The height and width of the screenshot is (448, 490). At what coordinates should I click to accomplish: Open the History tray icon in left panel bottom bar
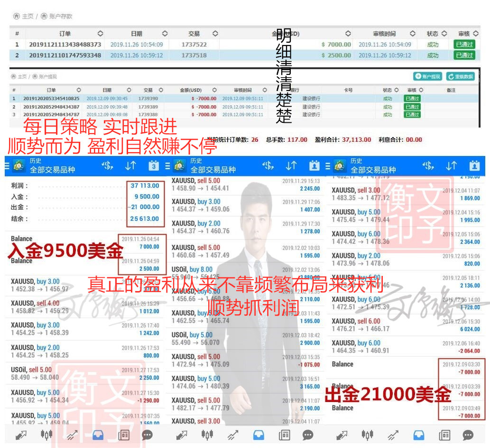pyautogui.click(x=98, y=435)
